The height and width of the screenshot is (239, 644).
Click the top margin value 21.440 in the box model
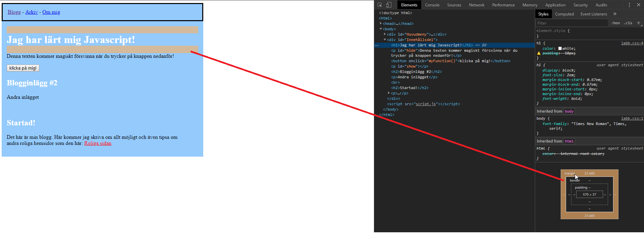tap(589, 173)
